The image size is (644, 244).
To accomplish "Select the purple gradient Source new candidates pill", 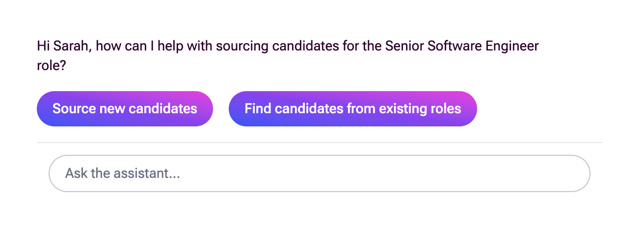I will 125,109.
